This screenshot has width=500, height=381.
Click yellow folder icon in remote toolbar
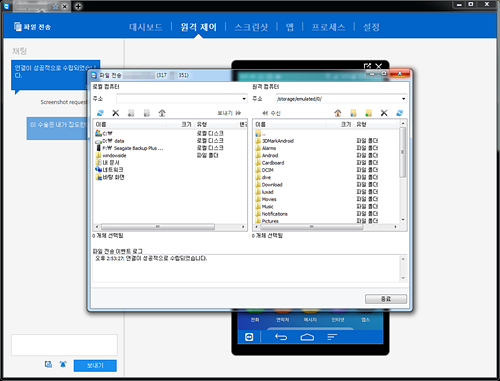click(x=353, y=113)
